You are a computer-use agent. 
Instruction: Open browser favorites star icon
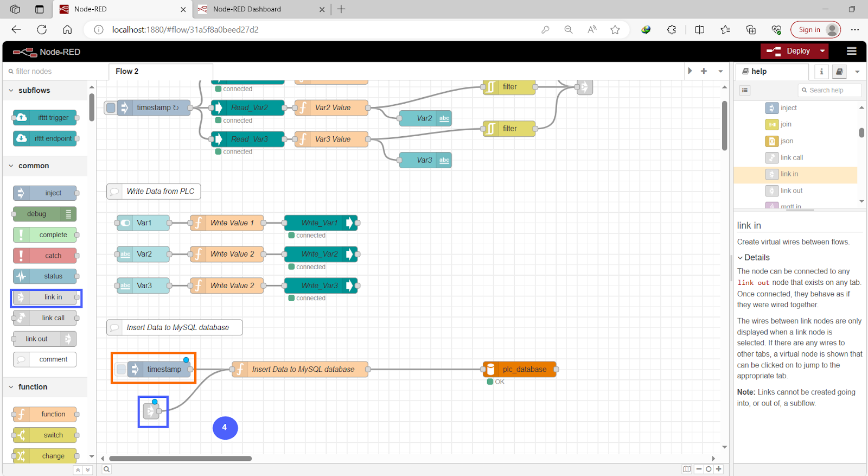pos(615,30)
